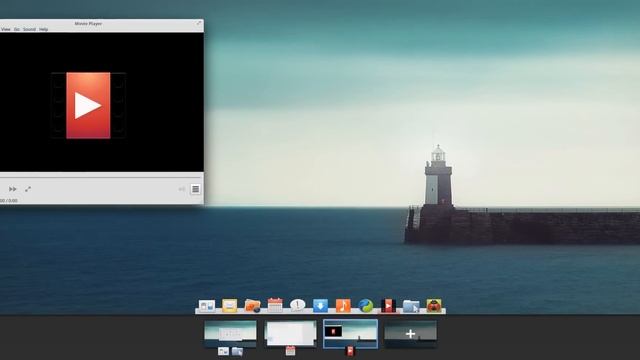640x360 pixels.
Task: Launch the orange Music note dock icon
Action: pyautogui.click(x=343, y=305)
